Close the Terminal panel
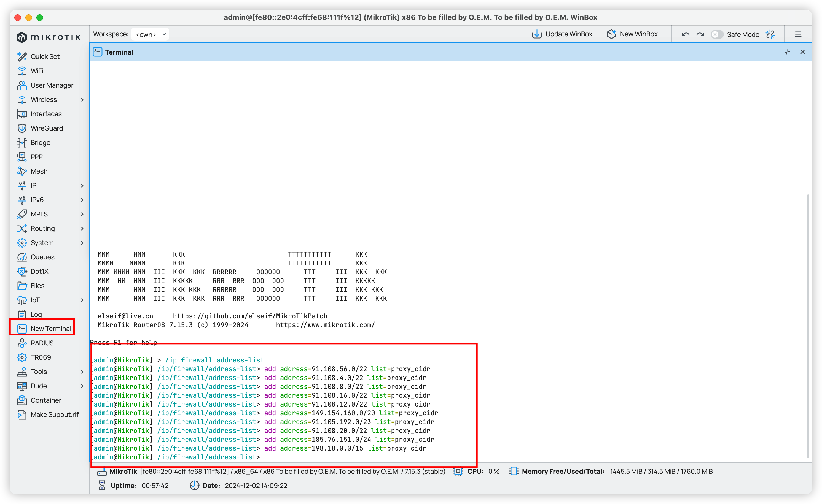Image resolution: width=822 pixels, height=504 pixels. coord(803,52)
